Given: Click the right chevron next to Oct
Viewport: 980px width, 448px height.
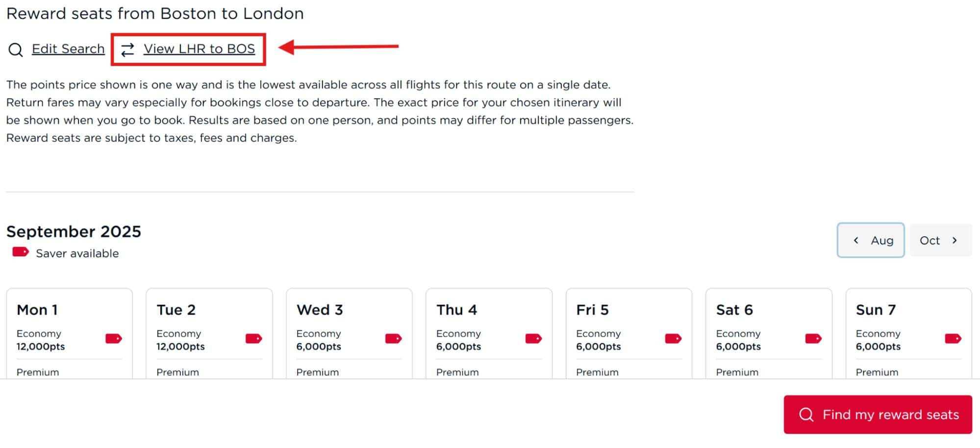Looking at the screenshot, I should pyautogui.click(x=955, y=240).
